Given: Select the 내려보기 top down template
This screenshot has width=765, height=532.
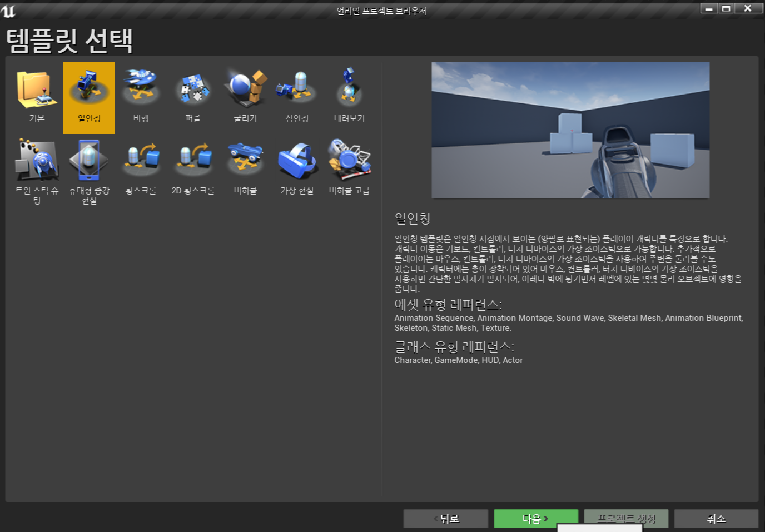Looking at the screenshot, I should [x=349, y=97].
